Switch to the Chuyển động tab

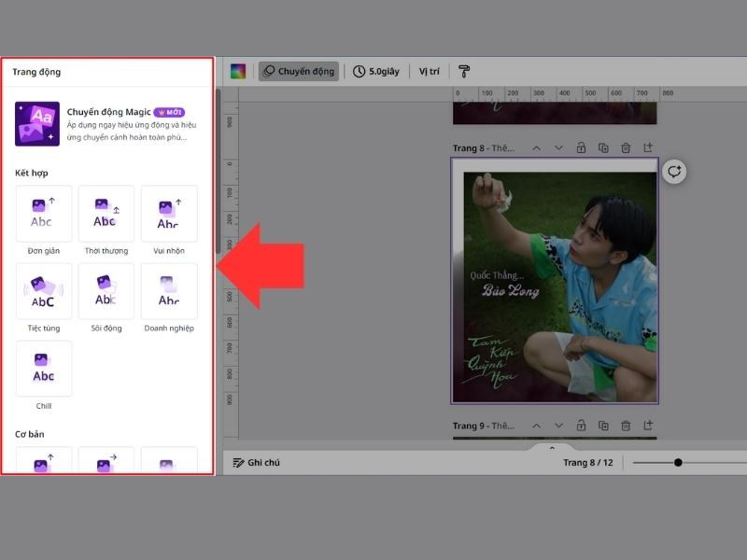pyautogui.click(x=298, y=70)
